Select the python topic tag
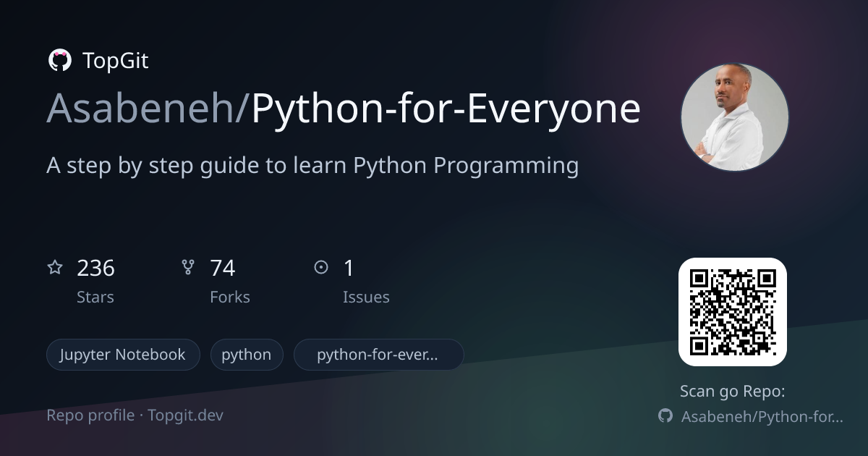Screen dimensions: 868x456 246,355
